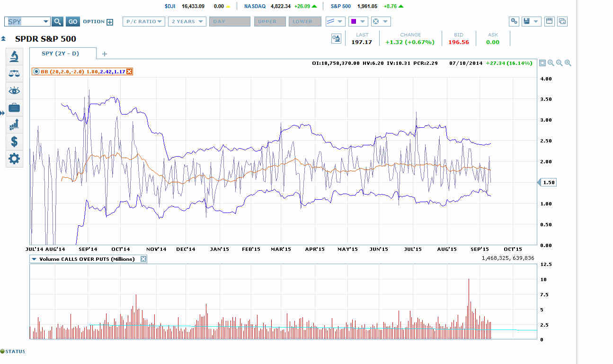Click the cascading windows layout icon
The width and height of the screenshot is (613, 364).
[562, 21]
